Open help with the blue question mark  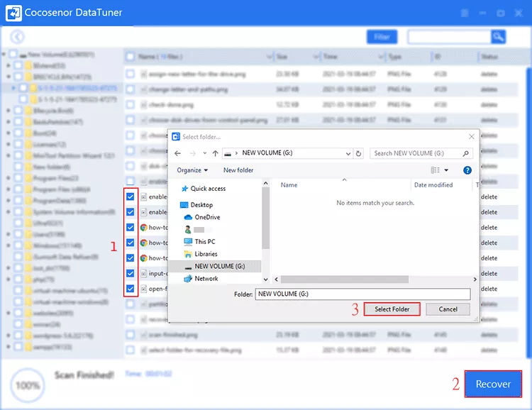pos(467,170)
